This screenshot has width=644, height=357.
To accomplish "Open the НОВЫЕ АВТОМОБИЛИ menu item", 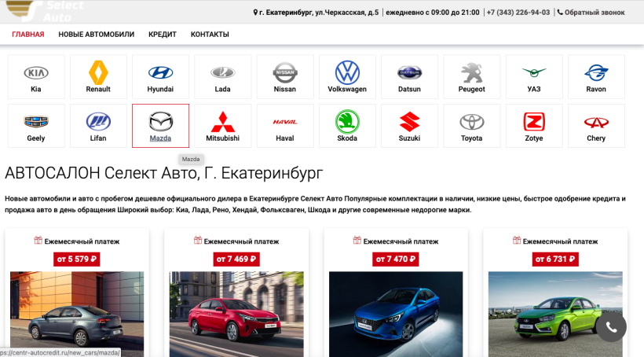I will [96, 35].
